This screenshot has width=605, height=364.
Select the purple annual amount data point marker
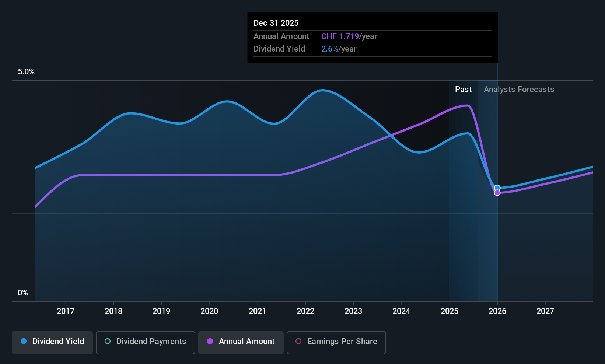497,193
